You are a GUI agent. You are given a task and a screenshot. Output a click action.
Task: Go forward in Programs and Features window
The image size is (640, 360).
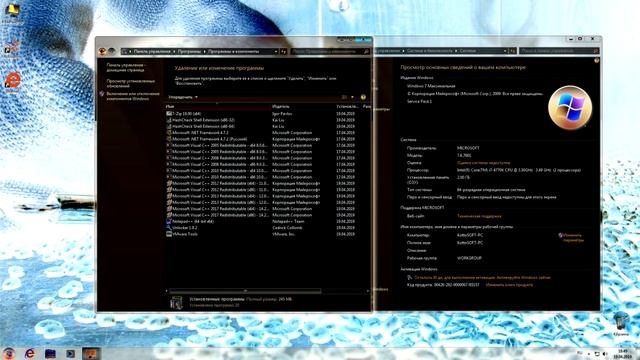(111, 51)
